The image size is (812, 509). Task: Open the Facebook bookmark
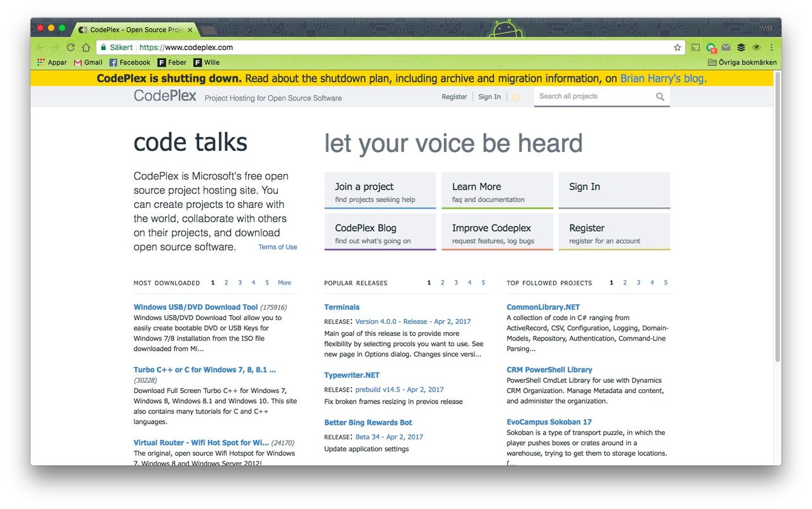pyautogui.click(x=129, y=62)
